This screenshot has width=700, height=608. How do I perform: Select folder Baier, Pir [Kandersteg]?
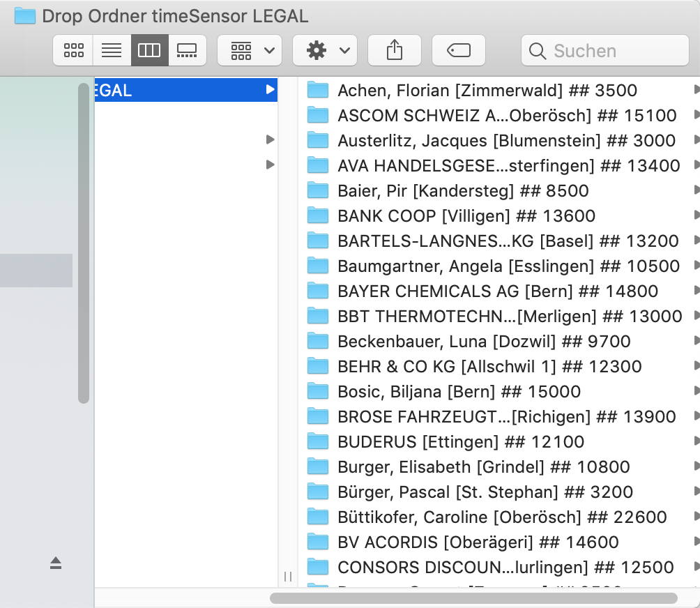click(500, 190)
